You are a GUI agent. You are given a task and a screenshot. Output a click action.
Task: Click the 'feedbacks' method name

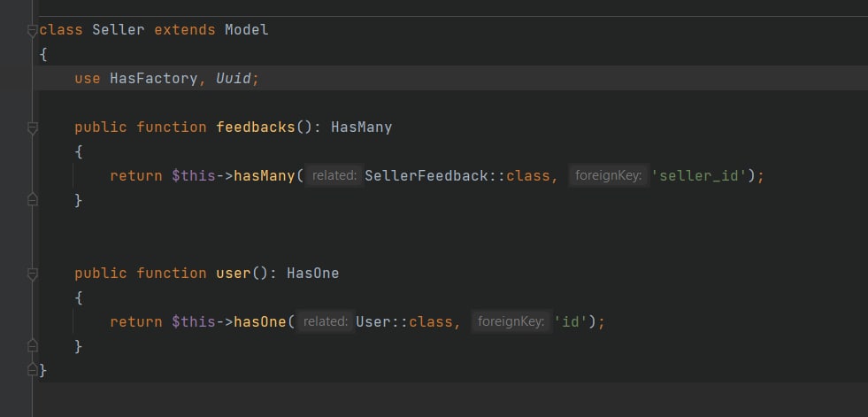255,127
